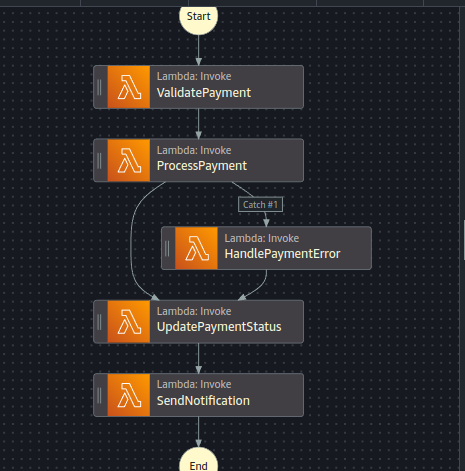Image resolution: width=465 pixels, height=471 pixels.
Task: Click the UpdatePaymentStatus Lambda icon
Action: pos(129,322)
